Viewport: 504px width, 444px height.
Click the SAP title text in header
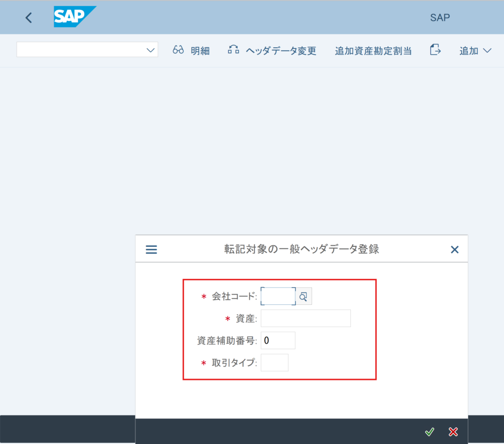[x=440, y=18]
